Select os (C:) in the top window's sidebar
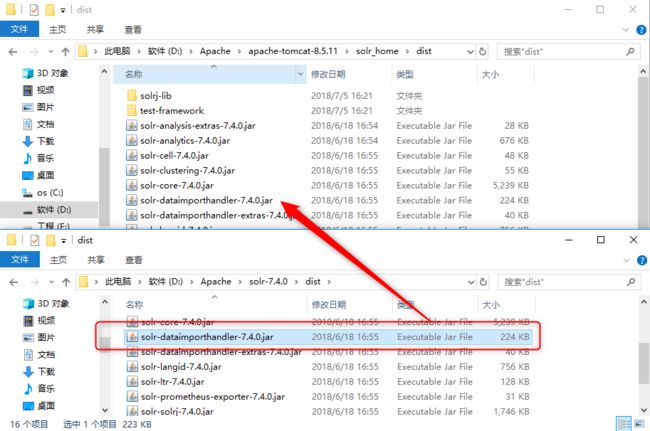This screenshot has width=650, height=431. point(43,192)
